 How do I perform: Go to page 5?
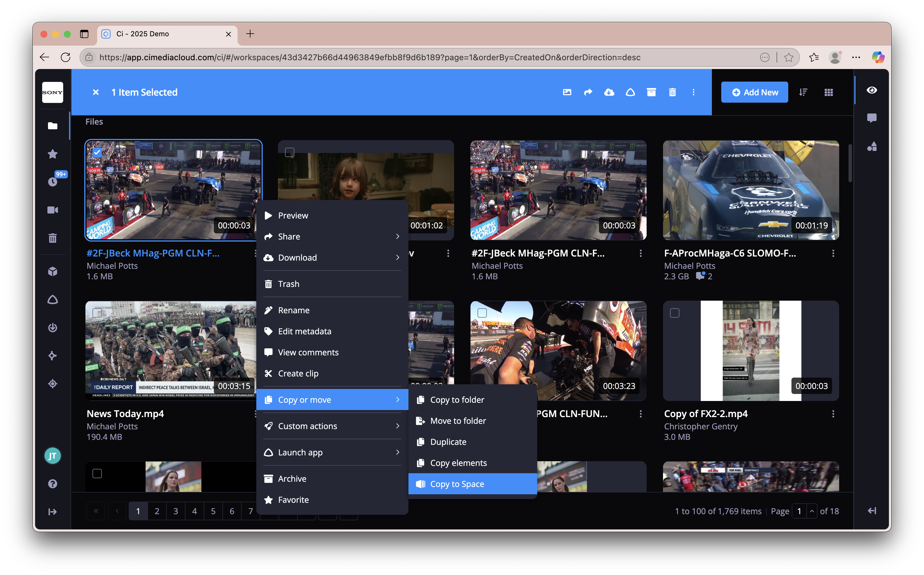(x=213, y=511)
